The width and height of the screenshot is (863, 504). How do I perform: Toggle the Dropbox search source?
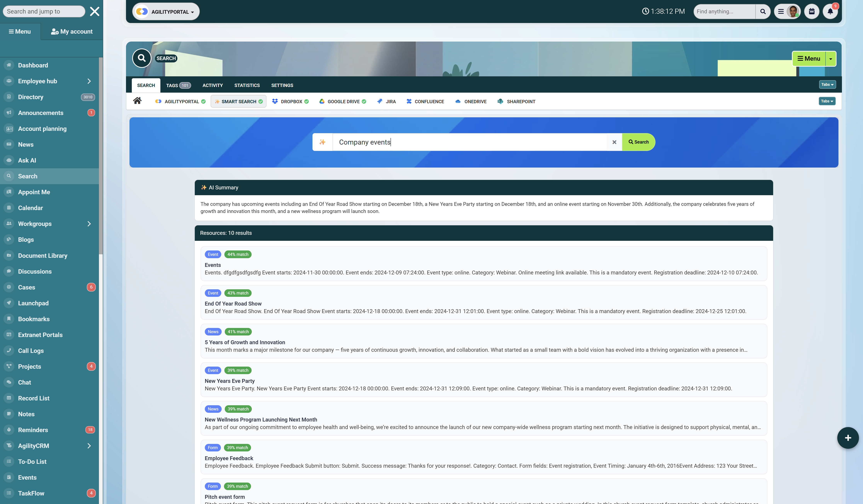tap(290, 101)
